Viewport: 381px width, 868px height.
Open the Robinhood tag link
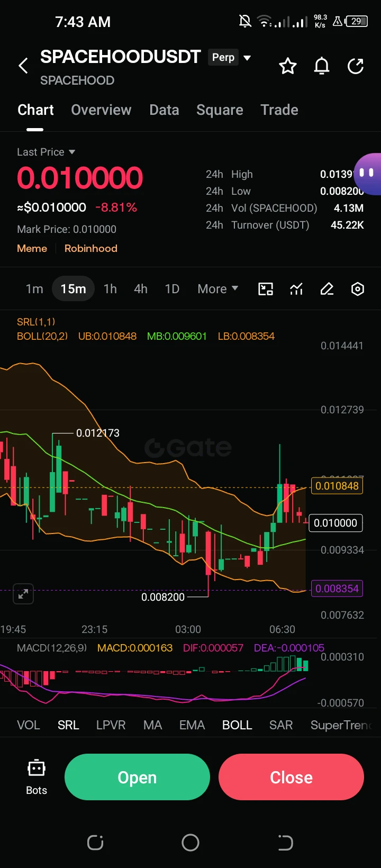point(91,248)
